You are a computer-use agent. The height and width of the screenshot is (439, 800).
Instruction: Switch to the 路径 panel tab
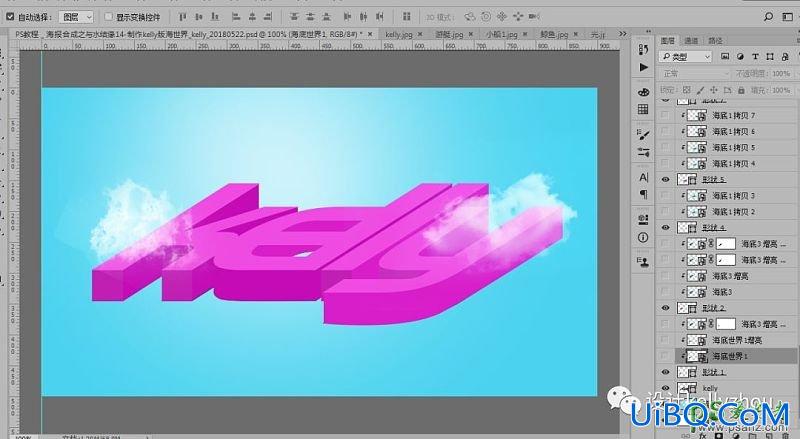point(715,41)
